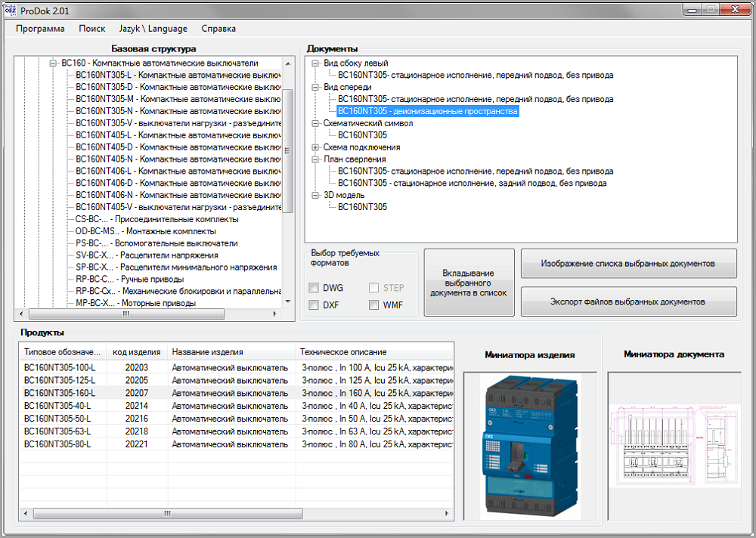Check the WMF format option
This screenshot has width=756, height=538.
click(x=373, y=305)
